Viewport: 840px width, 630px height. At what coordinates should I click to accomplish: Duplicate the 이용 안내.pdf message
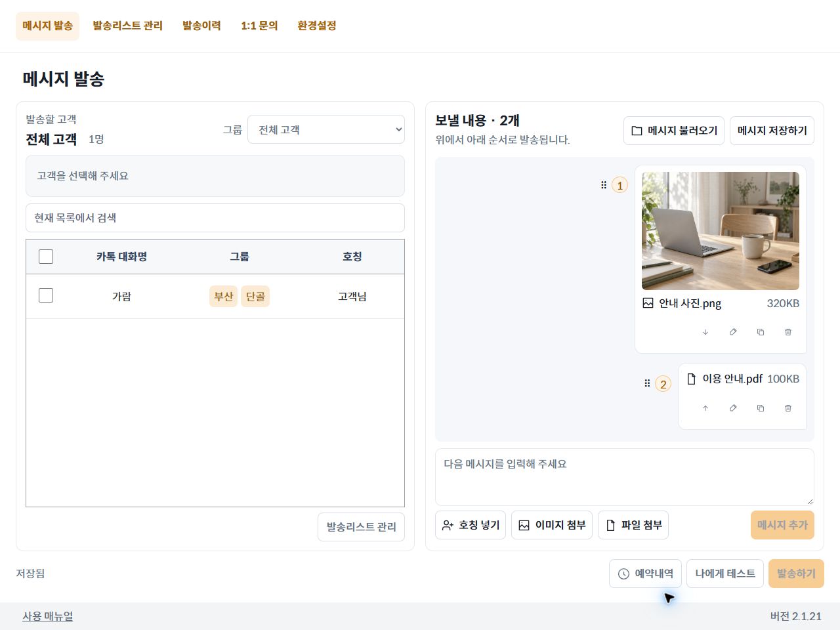(x=761, y=408)
